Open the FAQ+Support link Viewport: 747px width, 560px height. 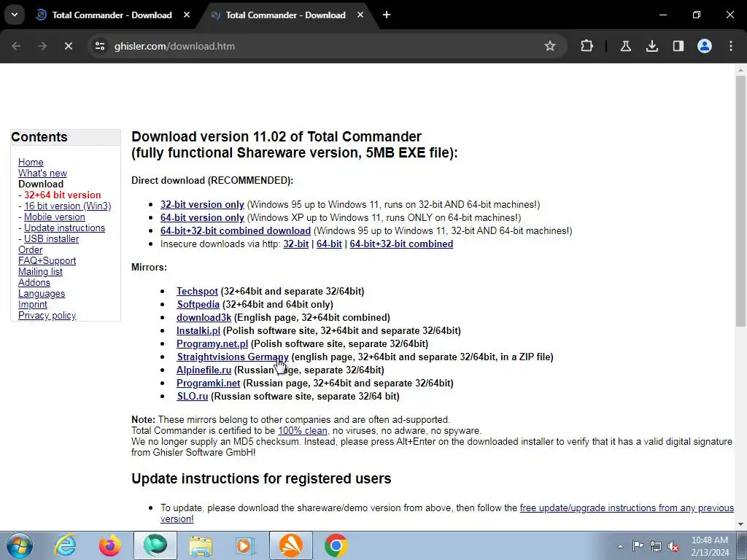click(47, 260)
